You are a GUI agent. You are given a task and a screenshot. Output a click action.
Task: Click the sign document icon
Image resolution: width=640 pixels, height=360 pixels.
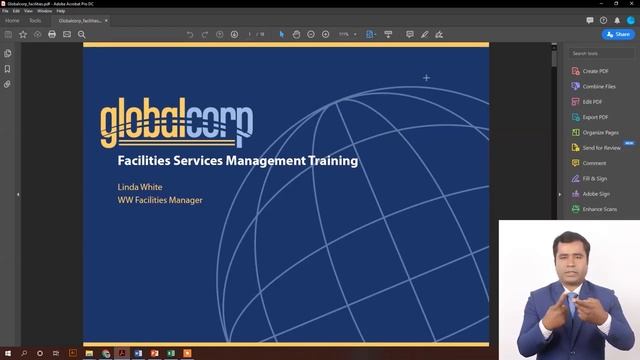tap(439, 35)
